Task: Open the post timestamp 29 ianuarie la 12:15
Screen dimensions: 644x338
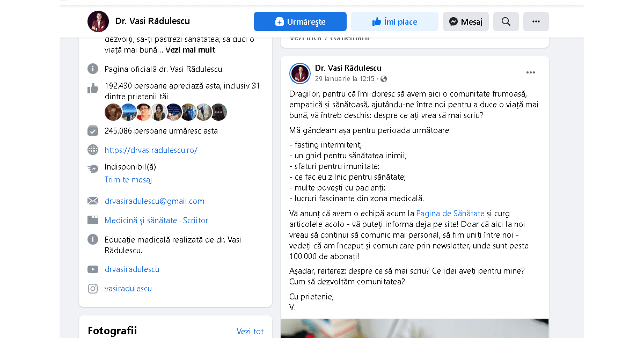Action: pos(345,79)
